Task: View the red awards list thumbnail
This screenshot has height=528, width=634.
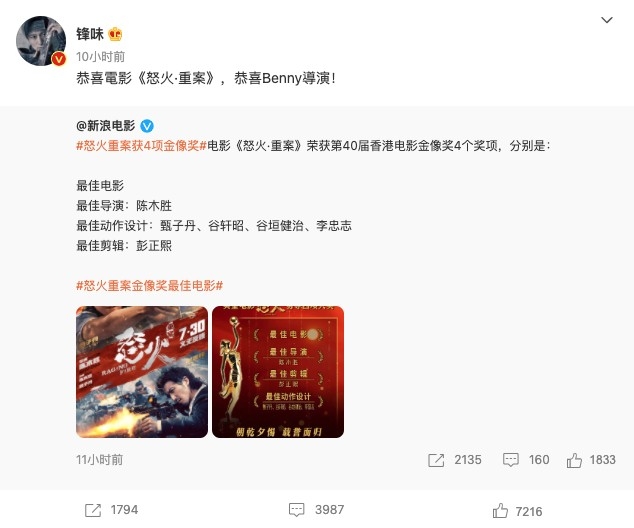Action: coord(278,372)
